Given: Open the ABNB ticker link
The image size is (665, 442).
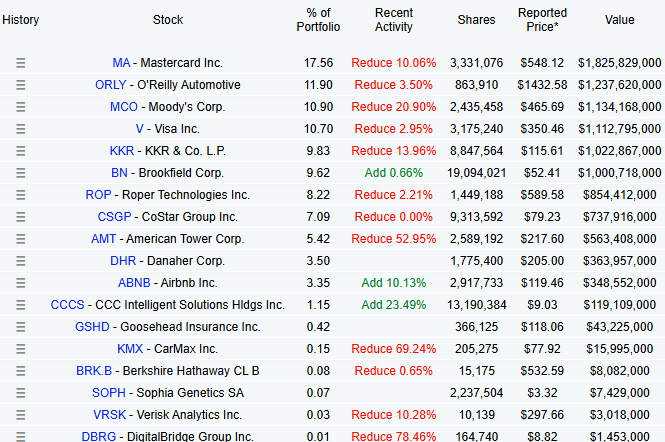Looking at the screenshot, I should coord(134,283).
